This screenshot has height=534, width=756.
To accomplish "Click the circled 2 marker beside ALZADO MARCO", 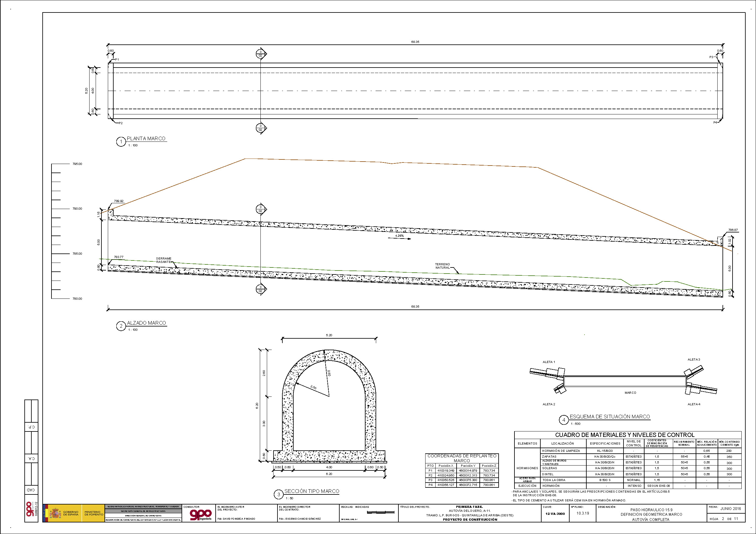I will point(121,326).
